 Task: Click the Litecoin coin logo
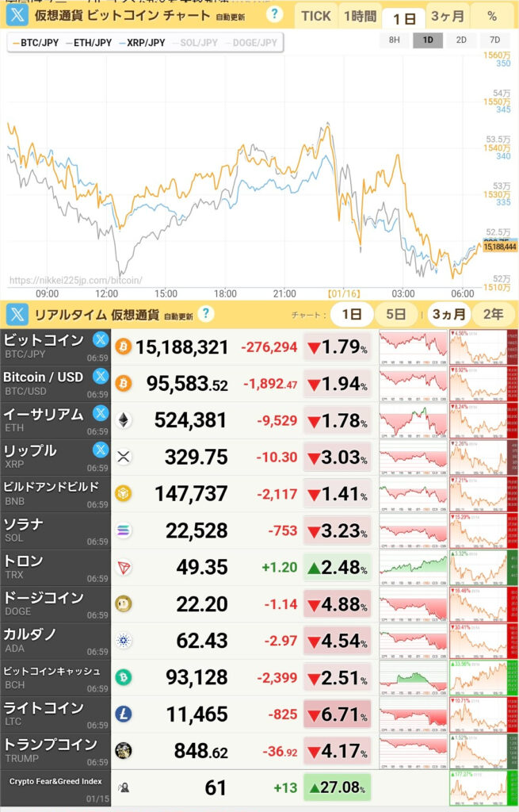124,714
